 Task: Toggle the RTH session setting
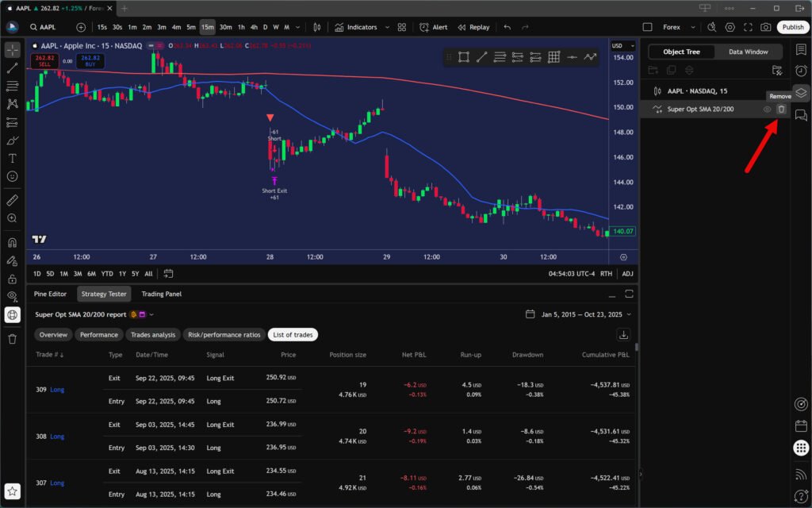[606, 274]
